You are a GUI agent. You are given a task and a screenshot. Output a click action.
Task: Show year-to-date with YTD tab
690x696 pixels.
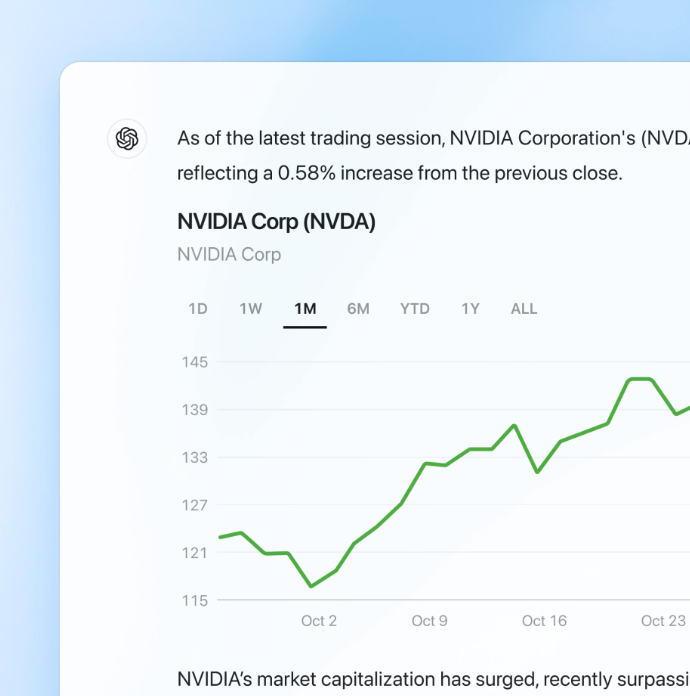(414, 309)
